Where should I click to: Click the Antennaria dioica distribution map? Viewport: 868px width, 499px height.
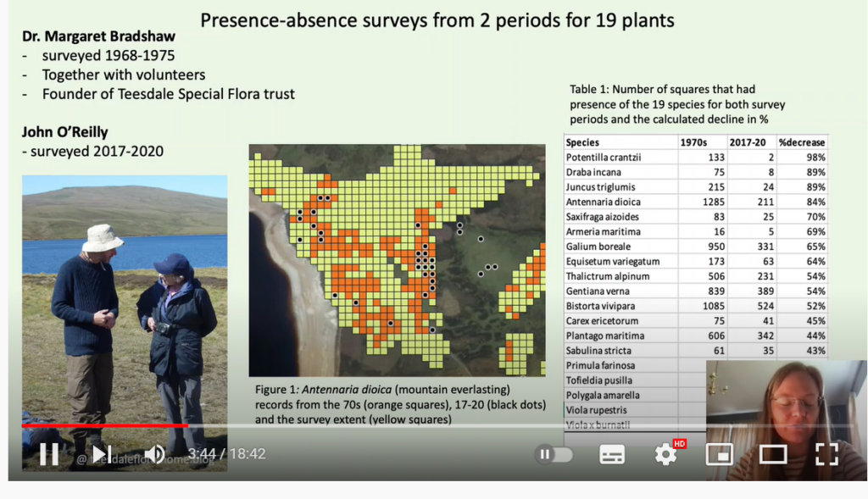point(396,259)
